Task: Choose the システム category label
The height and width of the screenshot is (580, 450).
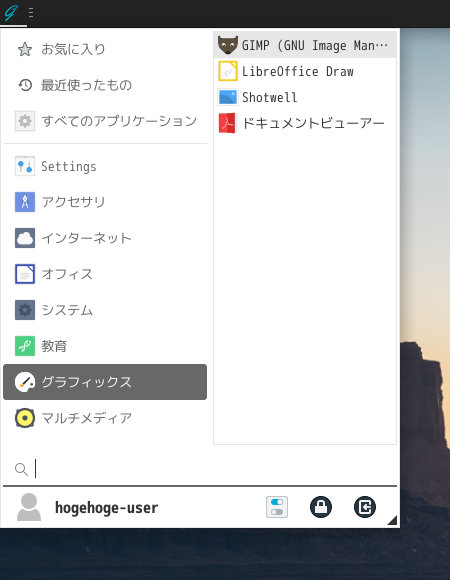Action: [67, 310]
